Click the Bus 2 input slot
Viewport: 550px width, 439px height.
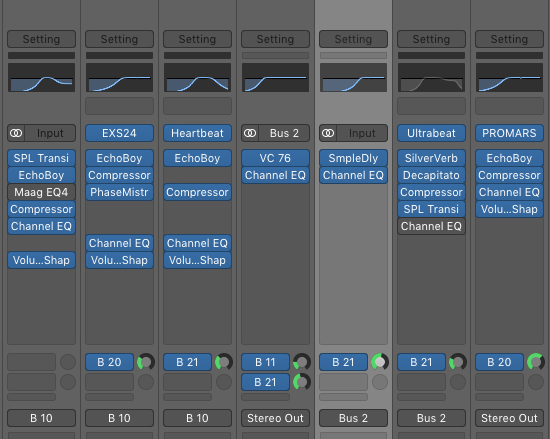(x=284, y=133)
